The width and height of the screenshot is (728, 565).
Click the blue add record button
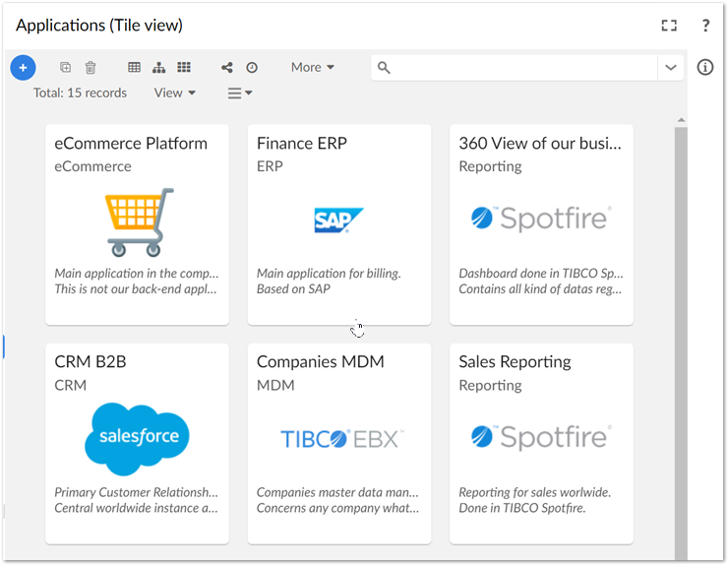[23, 68]
